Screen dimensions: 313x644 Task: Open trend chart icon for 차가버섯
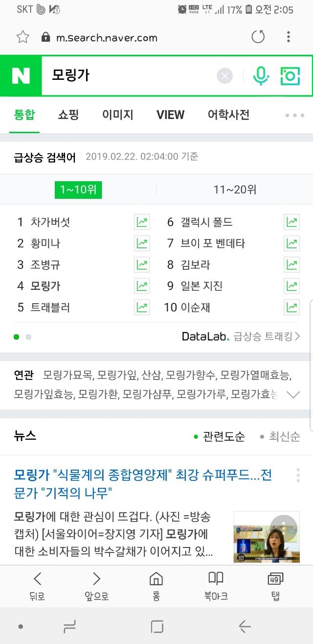click(x=142, y=222)
